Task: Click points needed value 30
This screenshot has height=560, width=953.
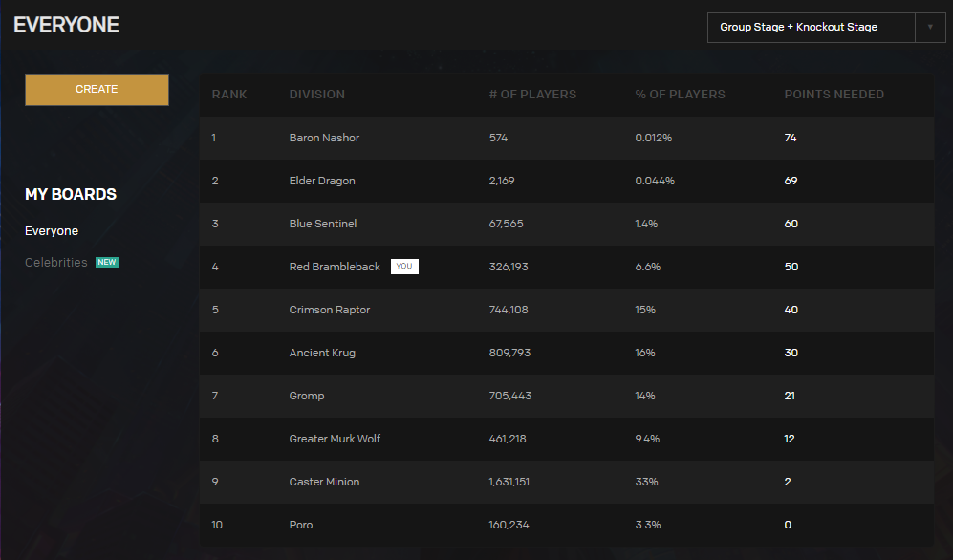Action: click(791, 353)
